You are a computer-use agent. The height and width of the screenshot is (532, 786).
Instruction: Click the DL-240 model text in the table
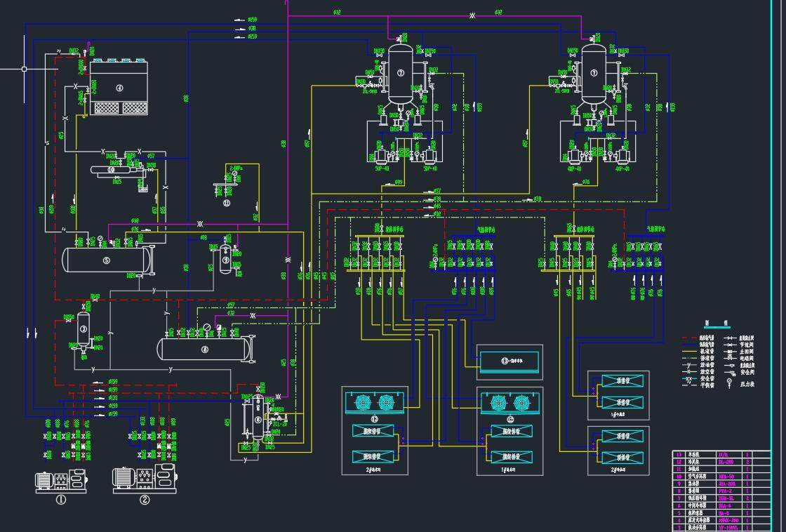(726, 463)
